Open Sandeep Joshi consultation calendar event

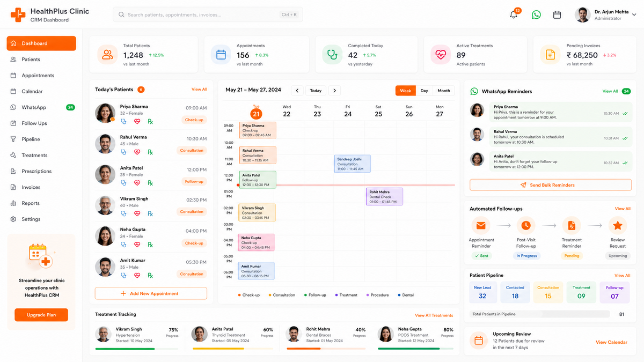(x=352, y=164)
